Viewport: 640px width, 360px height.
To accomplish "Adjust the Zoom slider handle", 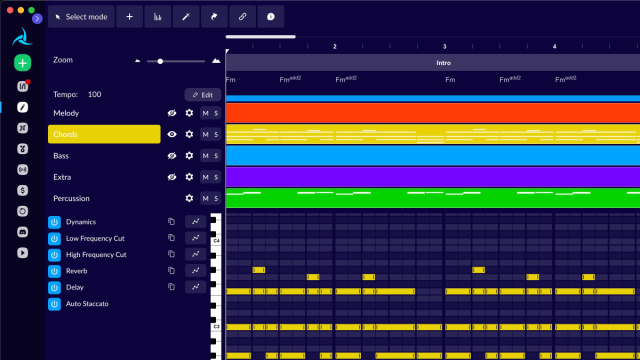I will click(160, 61).
